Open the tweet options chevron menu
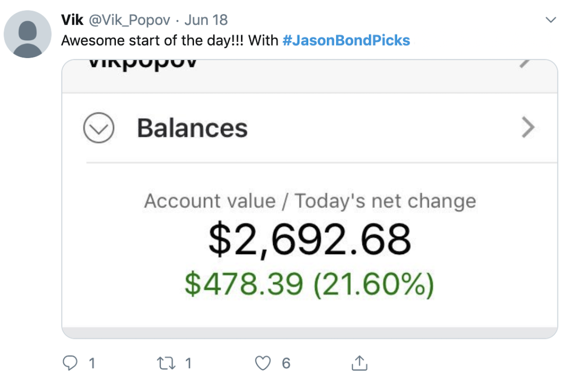 [x=550, y=20]
